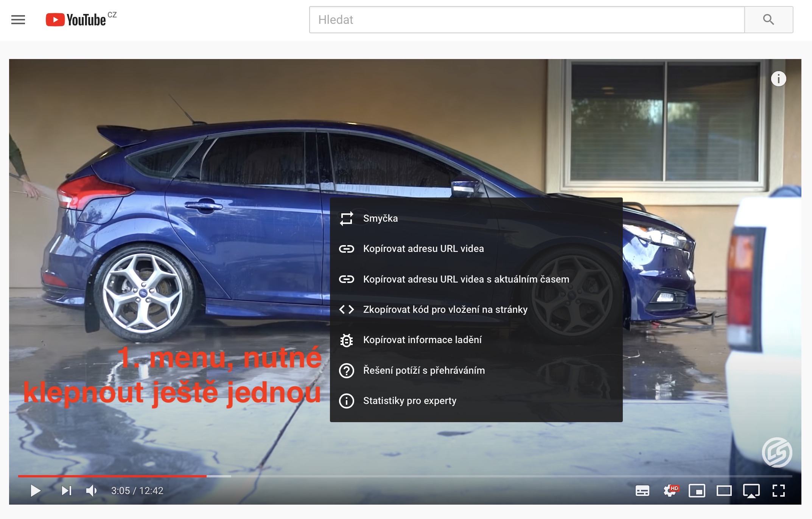Open the info cards icon on video
Screen dimensions: 812x519
pos(778,79)
